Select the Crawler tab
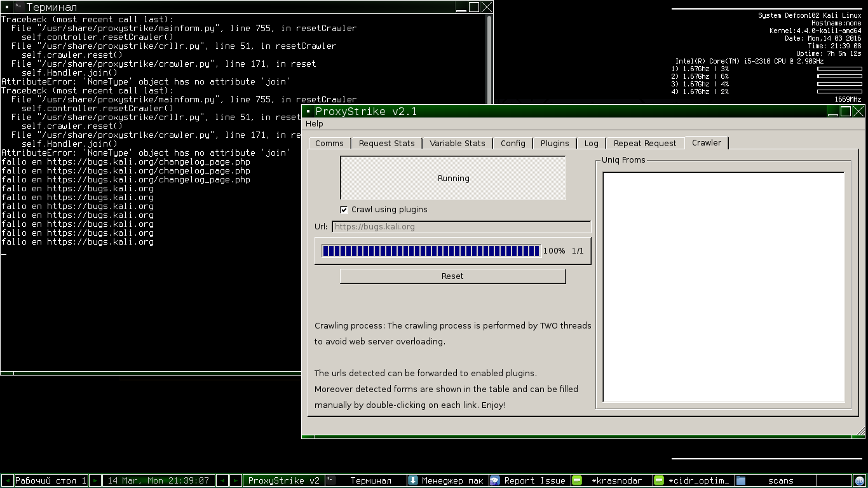 click(x=707, y=142)
